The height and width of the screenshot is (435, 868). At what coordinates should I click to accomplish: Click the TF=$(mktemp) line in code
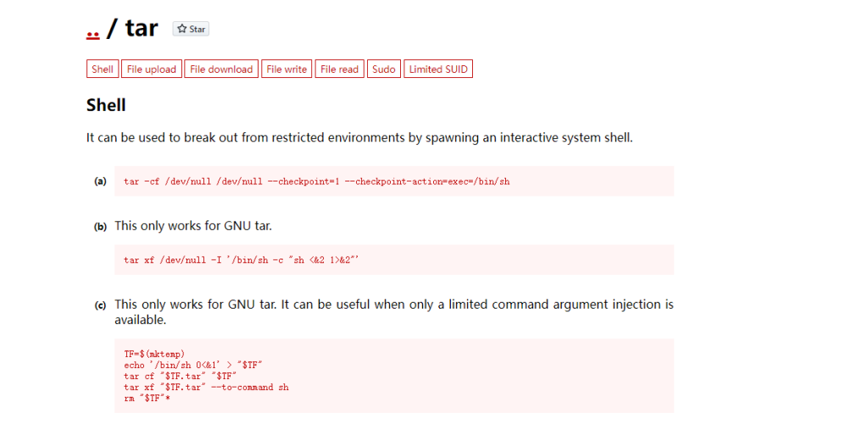(154, 354)
